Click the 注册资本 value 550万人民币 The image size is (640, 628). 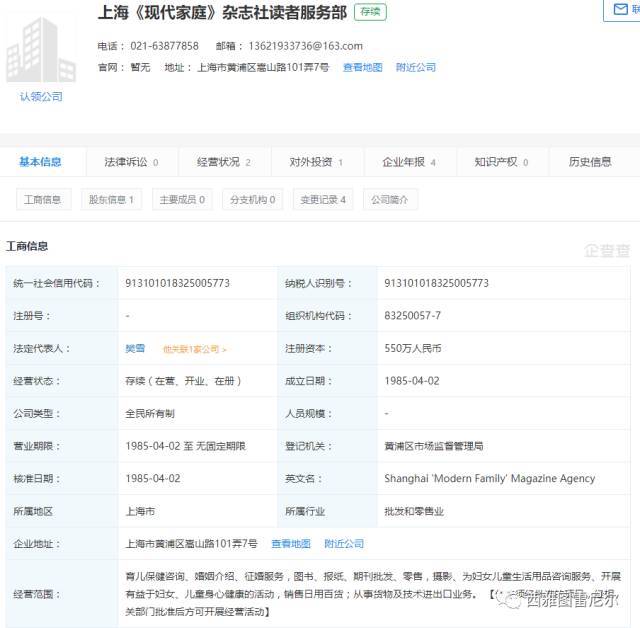413,348
